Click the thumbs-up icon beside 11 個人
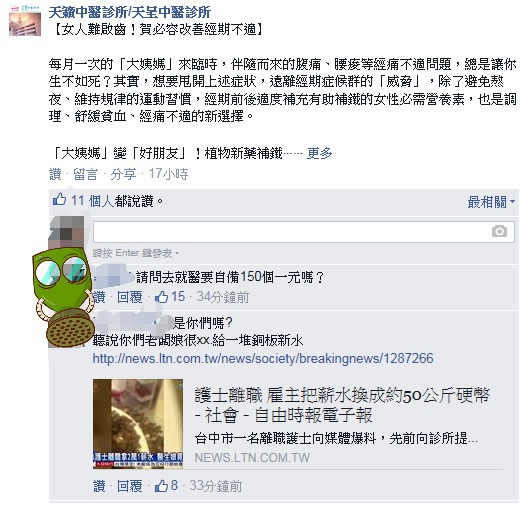The height and width of the screenshot is (522, 529). [59, 200]
